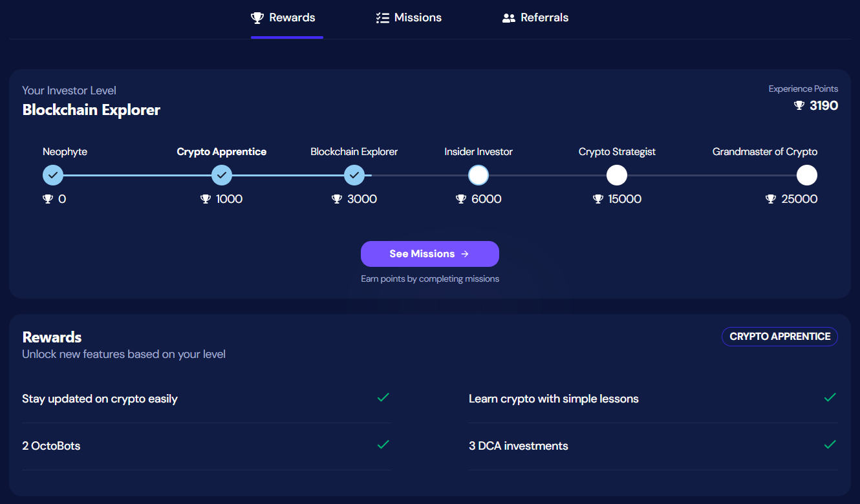Click the 2 OctoBots reward row

point(206,446)
